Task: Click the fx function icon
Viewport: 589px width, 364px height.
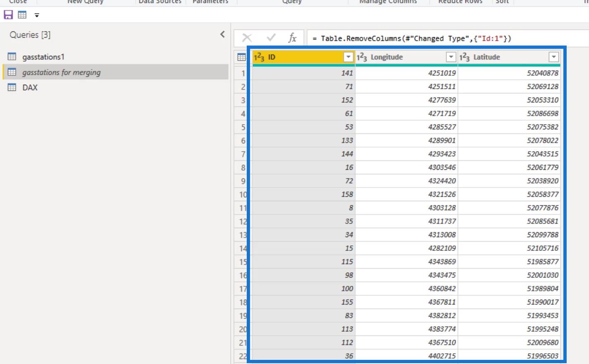Action: coord(292,38)
